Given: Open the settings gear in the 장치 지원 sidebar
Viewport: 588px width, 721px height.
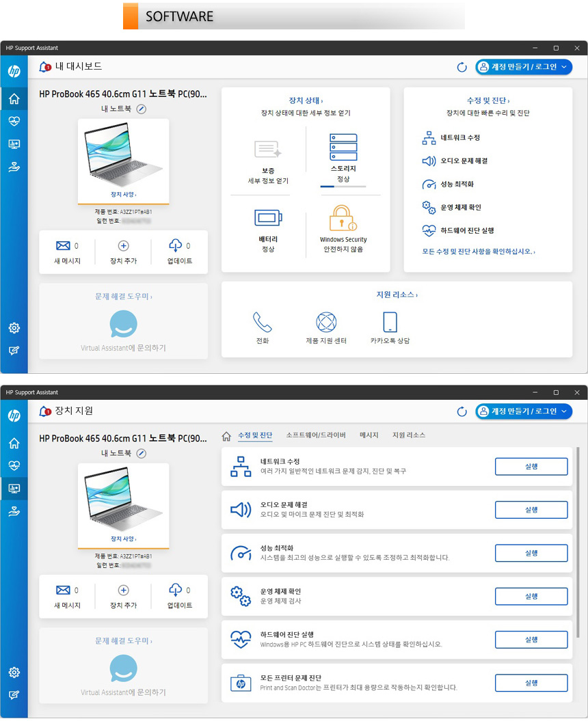Looking at the screenshot, I should click(x=14, y=672).
